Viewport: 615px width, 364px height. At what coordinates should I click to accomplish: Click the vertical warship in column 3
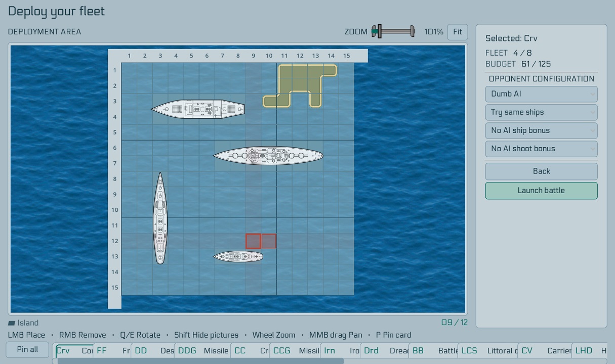tap(160, 218)
